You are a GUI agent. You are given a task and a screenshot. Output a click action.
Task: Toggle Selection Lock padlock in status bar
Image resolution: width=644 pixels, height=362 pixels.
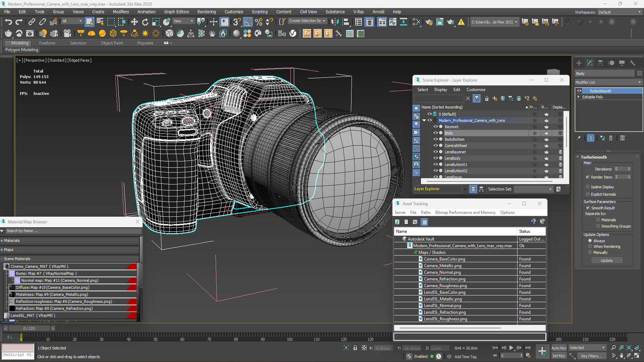click(x=355, y=348)
